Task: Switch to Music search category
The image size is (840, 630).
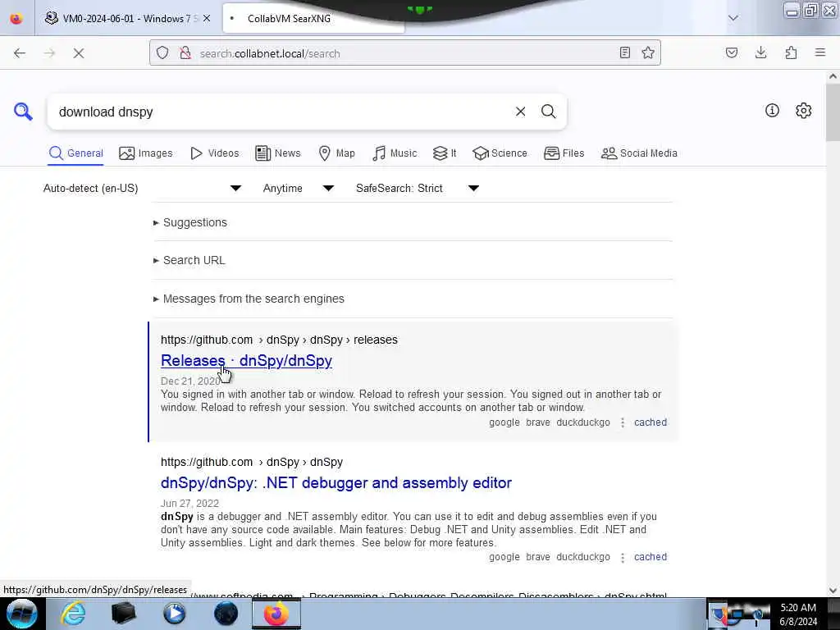Action: coord(395,153)
